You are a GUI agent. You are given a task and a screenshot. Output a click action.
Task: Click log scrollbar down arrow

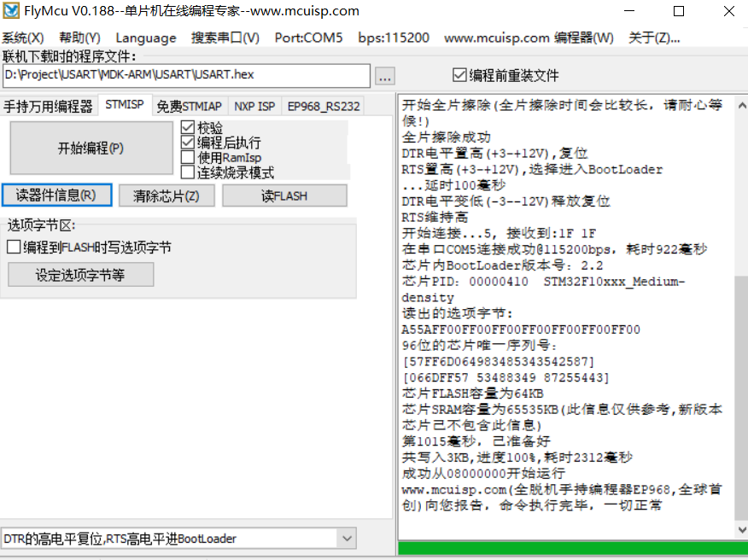[x=742, y=529]
